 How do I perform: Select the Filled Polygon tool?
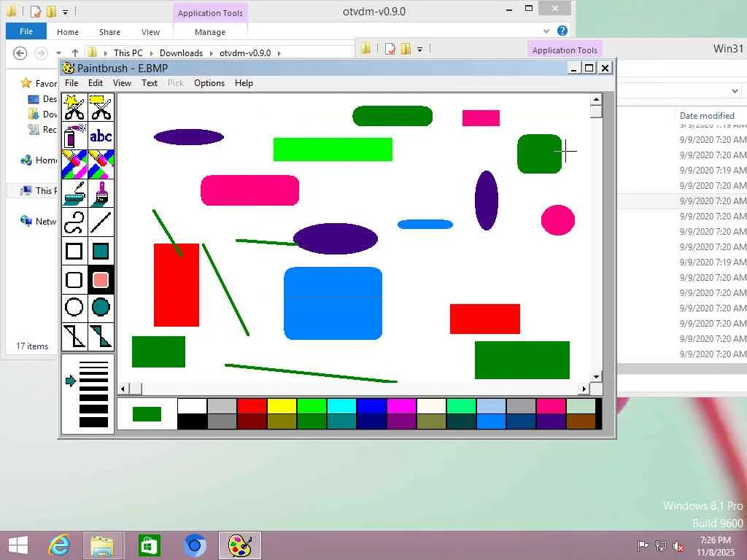click(101, 336)
